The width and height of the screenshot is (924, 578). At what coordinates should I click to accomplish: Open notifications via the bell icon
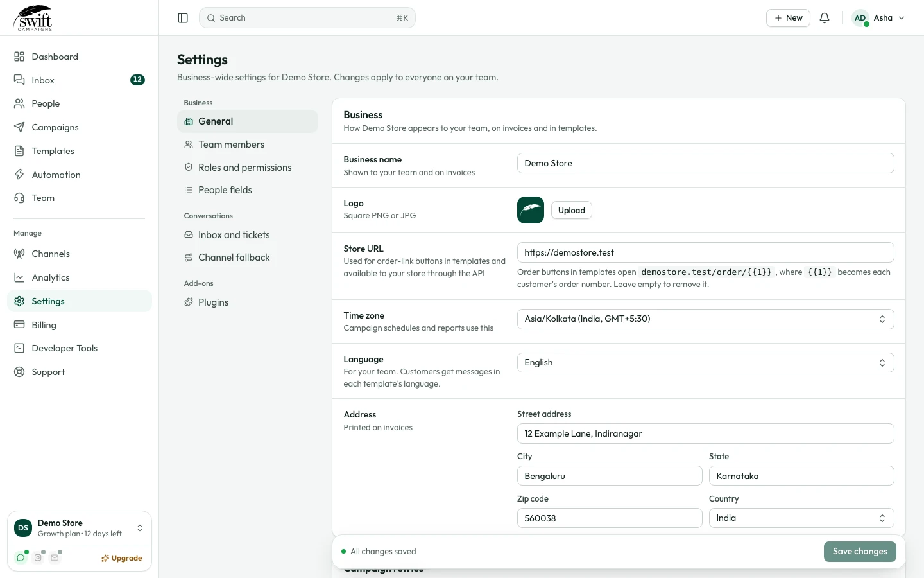[825, 18]
